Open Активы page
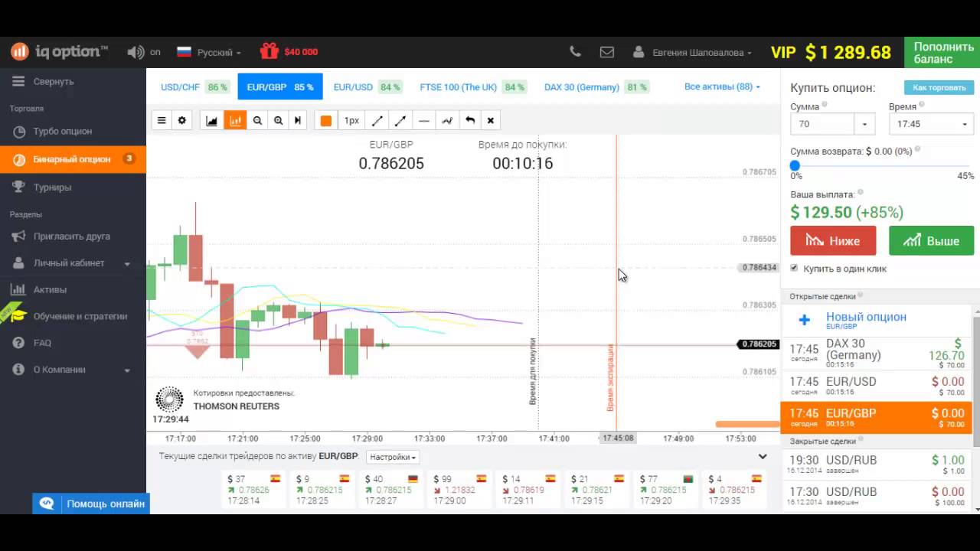Screen dimensions: 980x551 73,289
